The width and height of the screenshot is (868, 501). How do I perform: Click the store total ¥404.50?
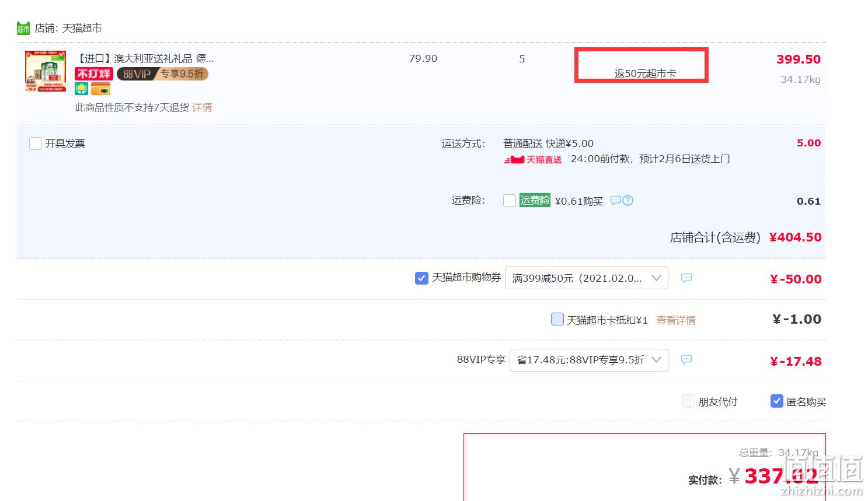[795, 237]
